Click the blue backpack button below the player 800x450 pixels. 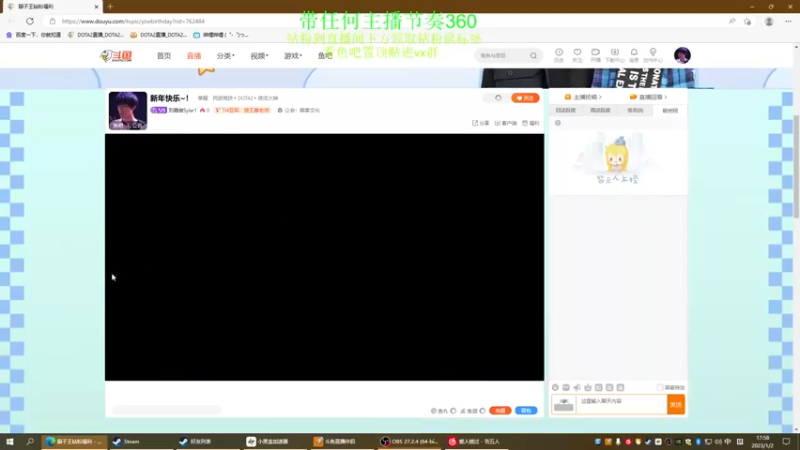pos(526,411)
